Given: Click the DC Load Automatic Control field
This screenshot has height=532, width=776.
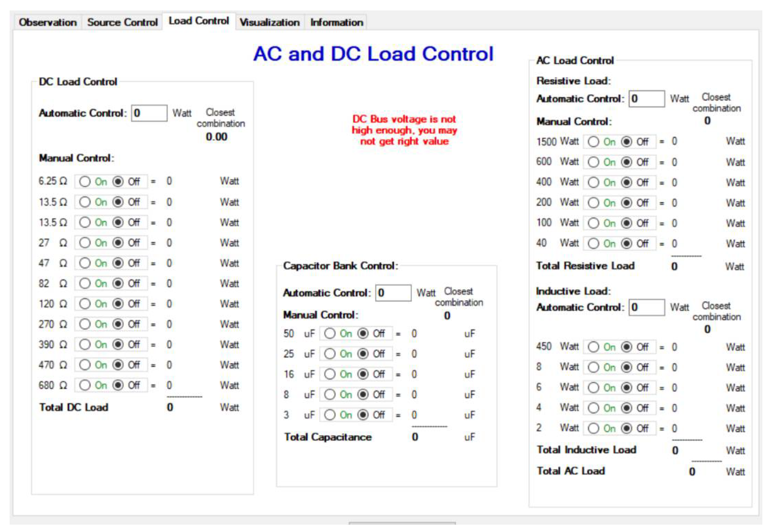Looking at the screenshot, I should (x=149, y=113).
